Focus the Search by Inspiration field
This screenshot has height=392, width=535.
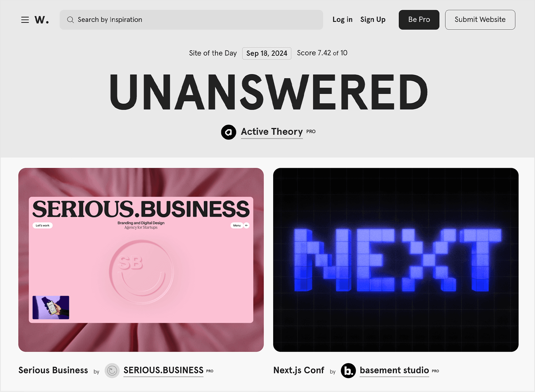coord(191,20)
